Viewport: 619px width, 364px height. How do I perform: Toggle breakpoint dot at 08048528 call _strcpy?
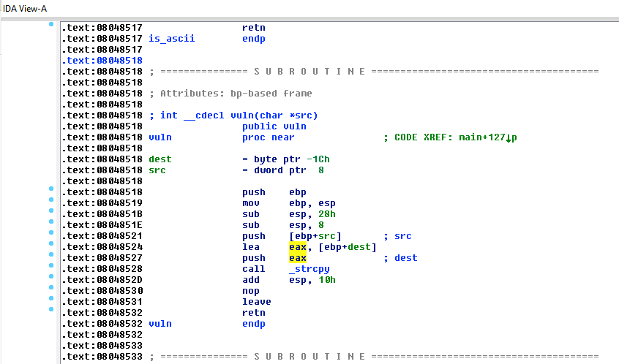pyautogui.click(x=51, y=265)
